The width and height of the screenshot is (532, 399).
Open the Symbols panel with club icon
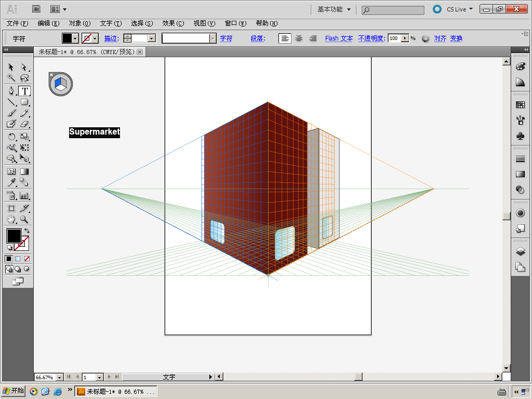pyautogui.click(x=520, y=136)
